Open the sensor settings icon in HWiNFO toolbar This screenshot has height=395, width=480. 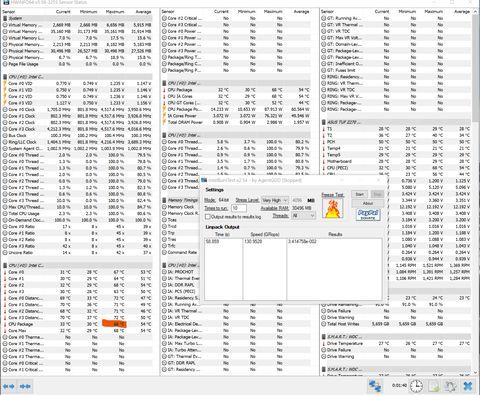coord(450,386)
